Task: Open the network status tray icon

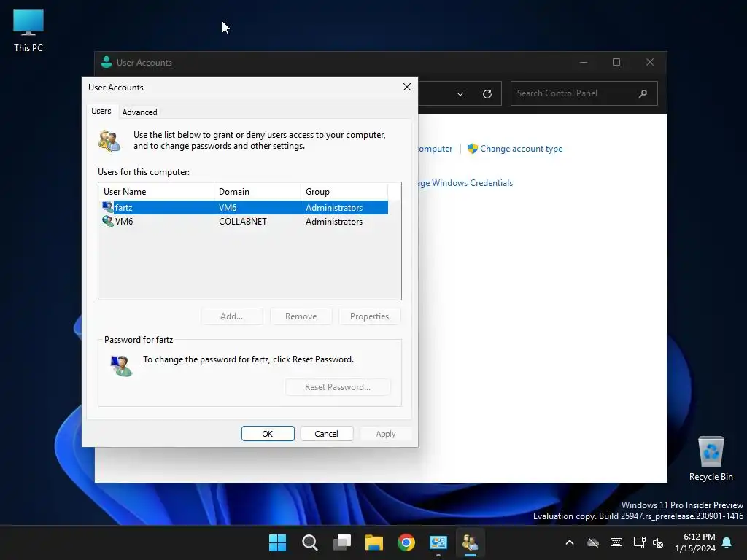Action: point(639,542)
